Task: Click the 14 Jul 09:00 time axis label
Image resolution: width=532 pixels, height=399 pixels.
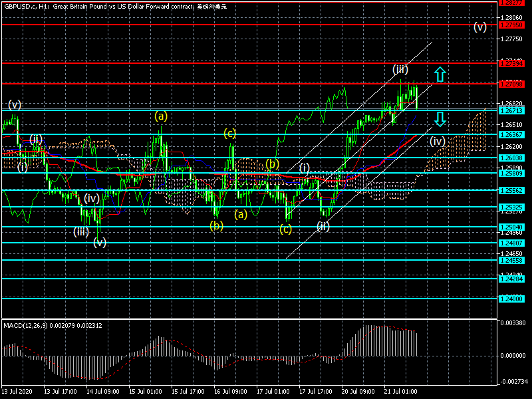Action: [101, 392]
